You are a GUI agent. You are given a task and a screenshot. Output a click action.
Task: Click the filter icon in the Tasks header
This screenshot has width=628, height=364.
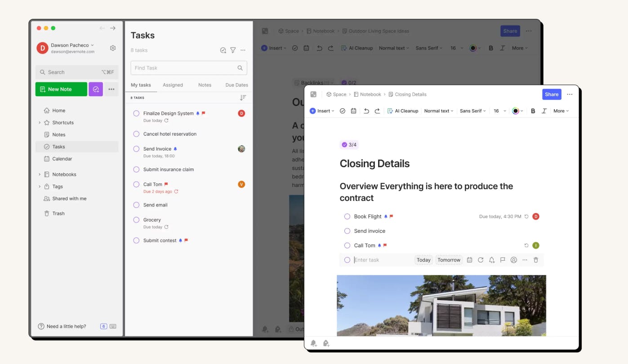point(233,50)
